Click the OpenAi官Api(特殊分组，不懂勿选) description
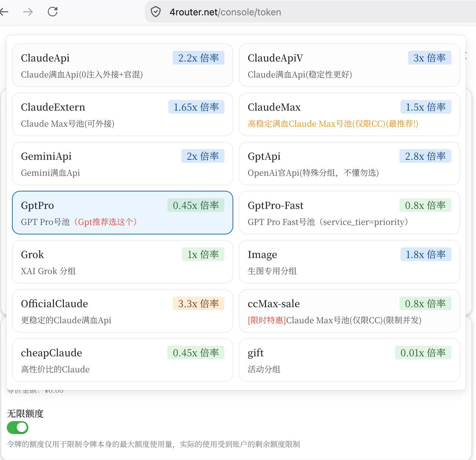The image size is (476, 460). click(x=313, y=173)
